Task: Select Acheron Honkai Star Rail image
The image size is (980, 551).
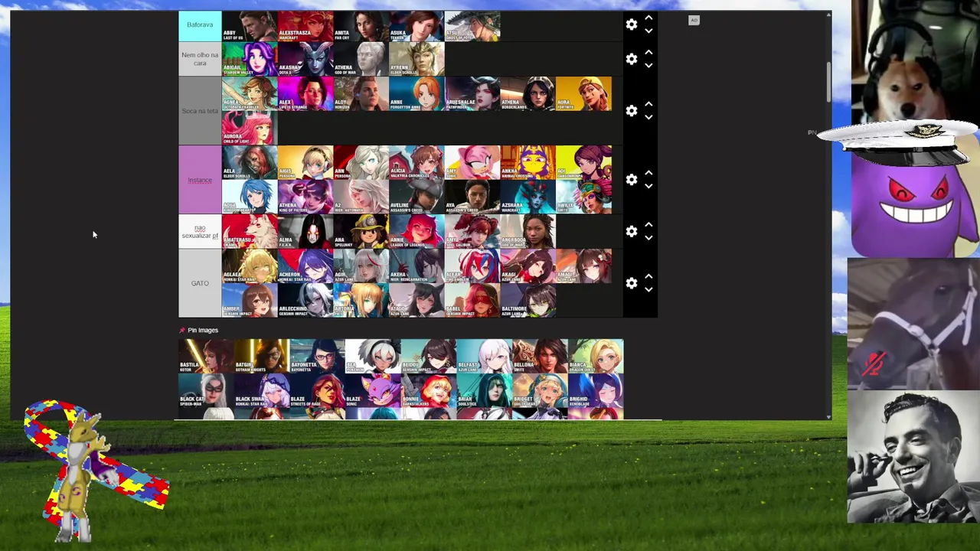Action: pyautogui.click(x=305, y=266)
